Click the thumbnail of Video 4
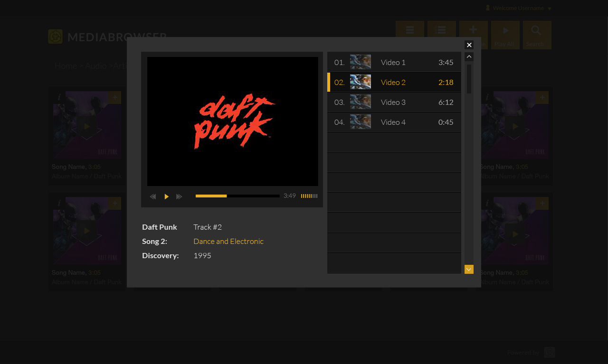This screenshot has height=364, width=608. click(361, 122)
